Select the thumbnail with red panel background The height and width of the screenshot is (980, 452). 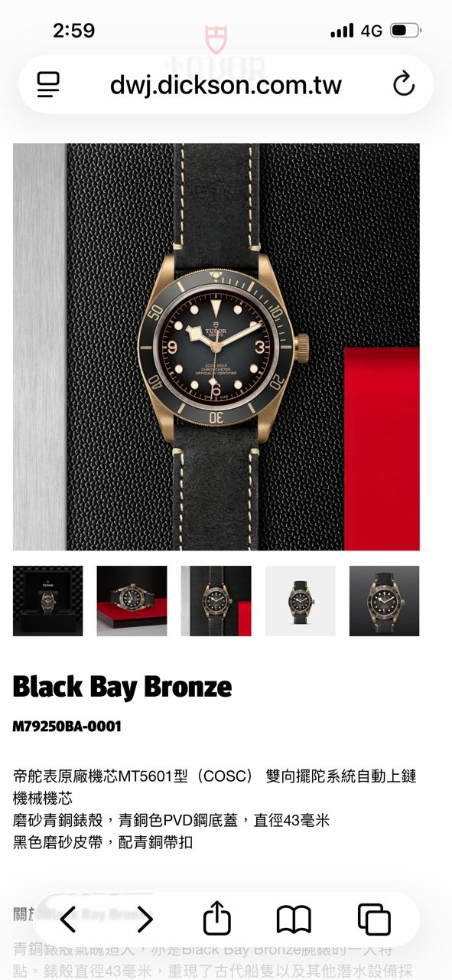point(216,601)
